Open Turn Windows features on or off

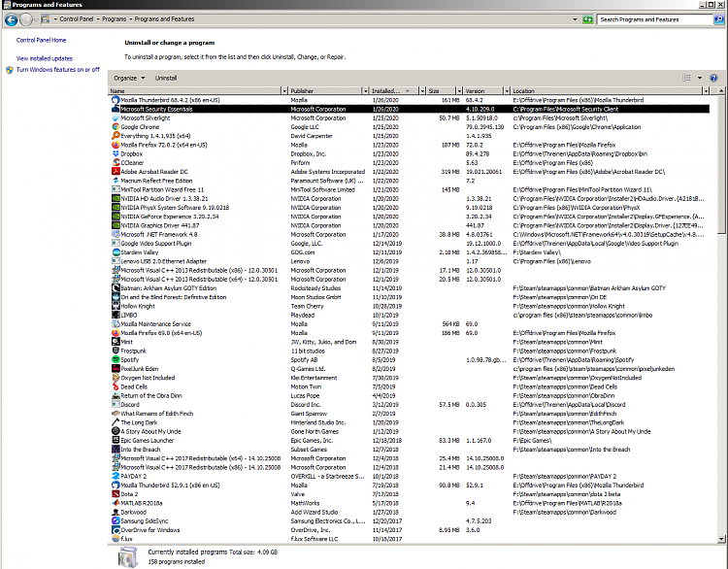tap(58, 70)
